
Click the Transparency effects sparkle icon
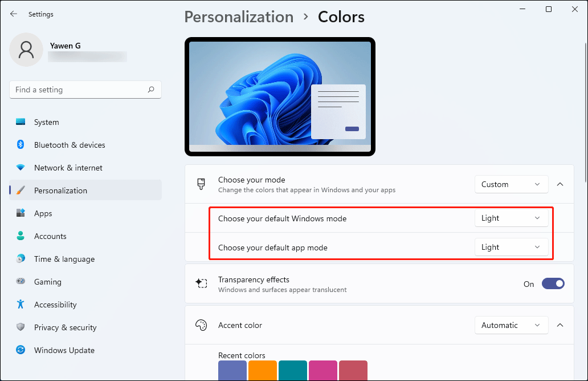click(x=201, y=283)
